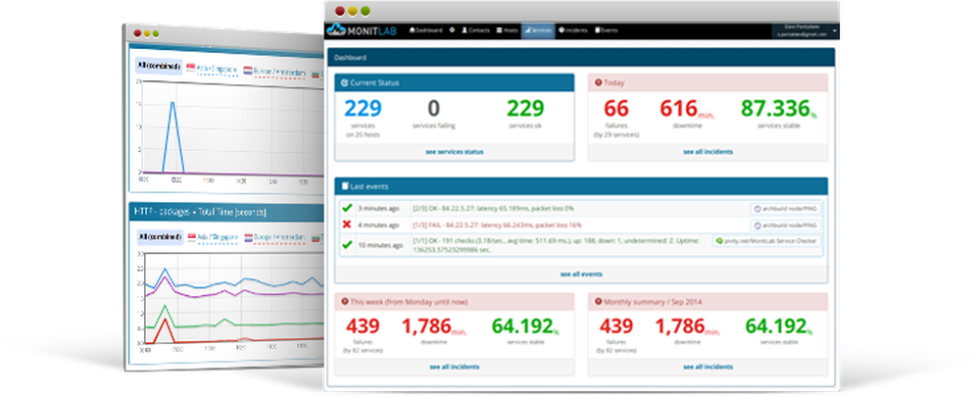Viewport: 980px width, 398px height.
Task: Select Europe/Amsterdam tab in lower chart, back window
Action: (275, 238)
